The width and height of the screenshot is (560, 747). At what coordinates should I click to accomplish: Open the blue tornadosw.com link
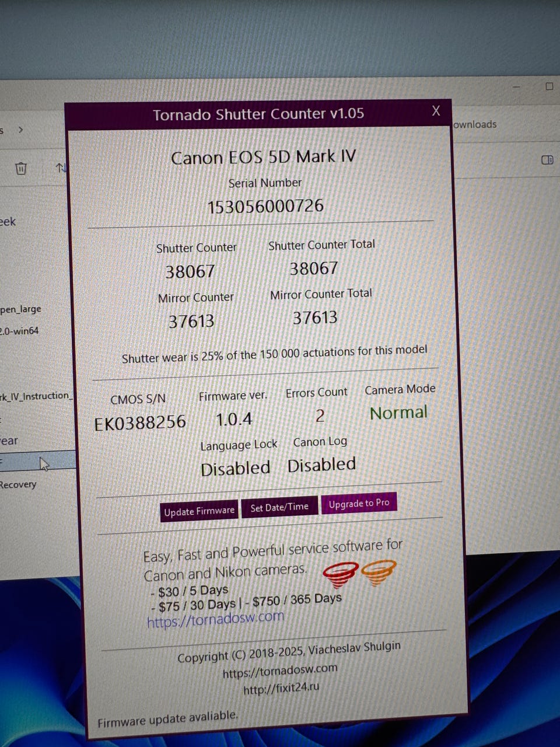[215, 619]
